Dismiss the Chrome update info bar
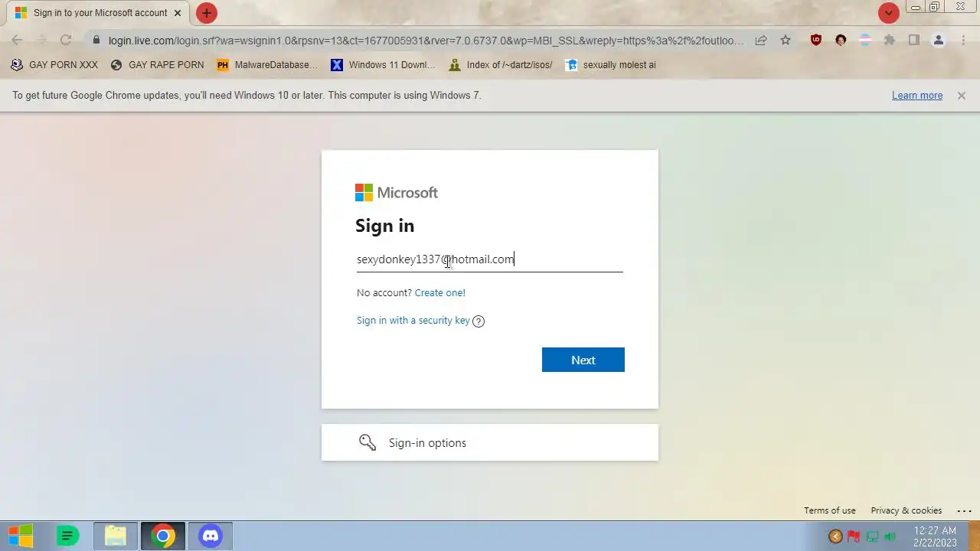The image size is (980, 551). (x=961, y=96)
